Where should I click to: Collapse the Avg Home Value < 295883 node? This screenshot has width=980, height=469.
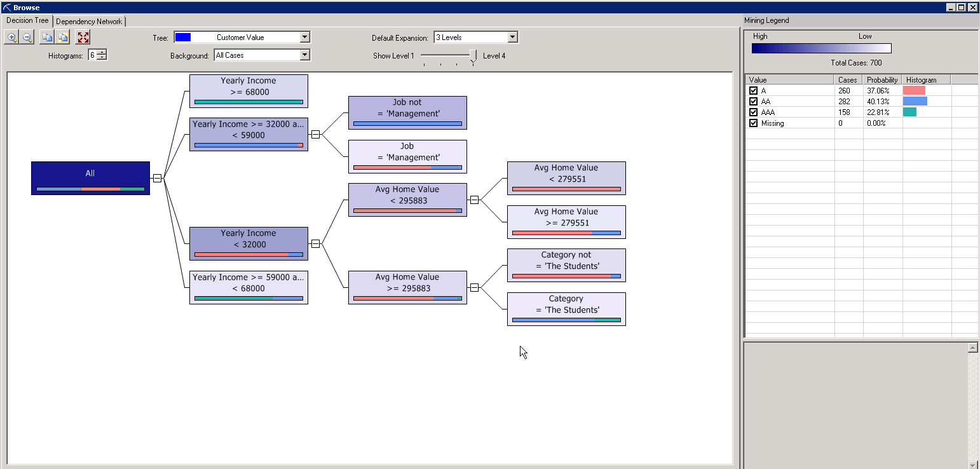474,200
